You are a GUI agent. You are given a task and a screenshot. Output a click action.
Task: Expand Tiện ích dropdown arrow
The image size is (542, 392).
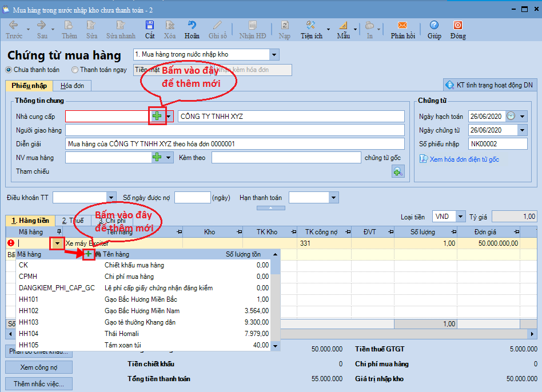(328, 30)
